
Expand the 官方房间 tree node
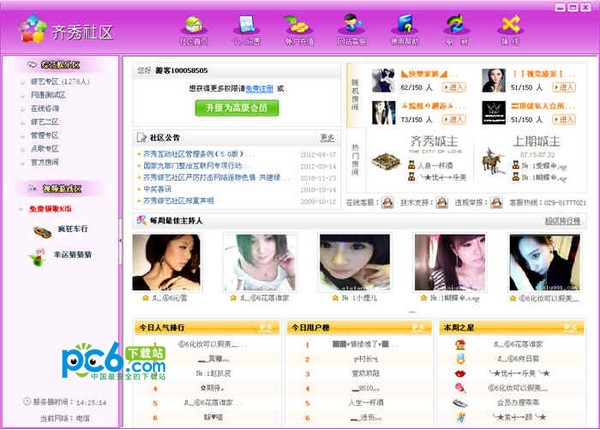pos(23,163)
